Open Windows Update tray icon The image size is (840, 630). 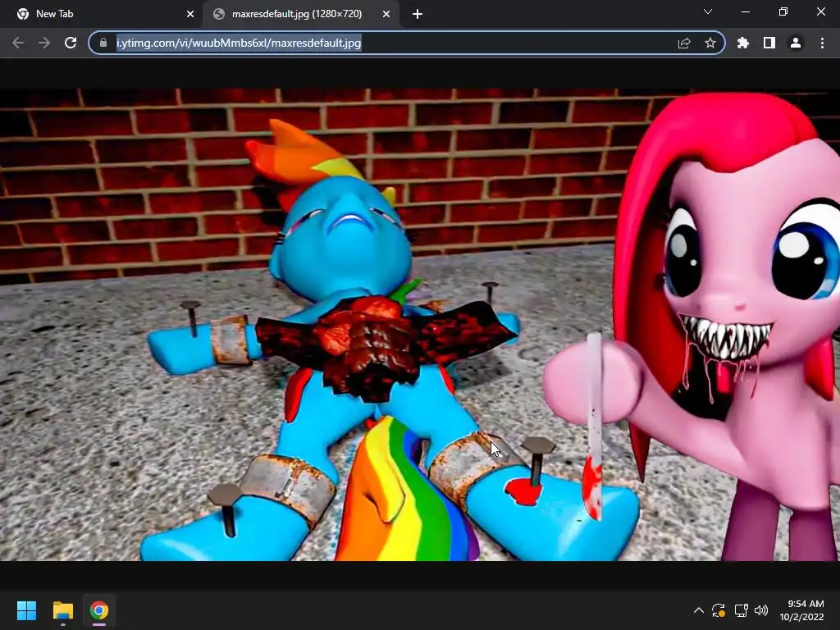pyautogui.click(x=719, y=610)
